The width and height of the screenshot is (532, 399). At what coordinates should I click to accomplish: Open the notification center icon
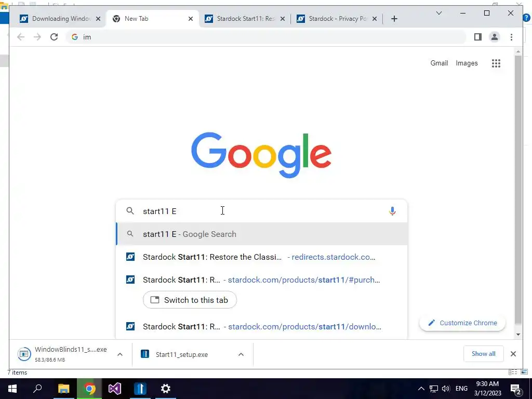(x=516, y=389)
